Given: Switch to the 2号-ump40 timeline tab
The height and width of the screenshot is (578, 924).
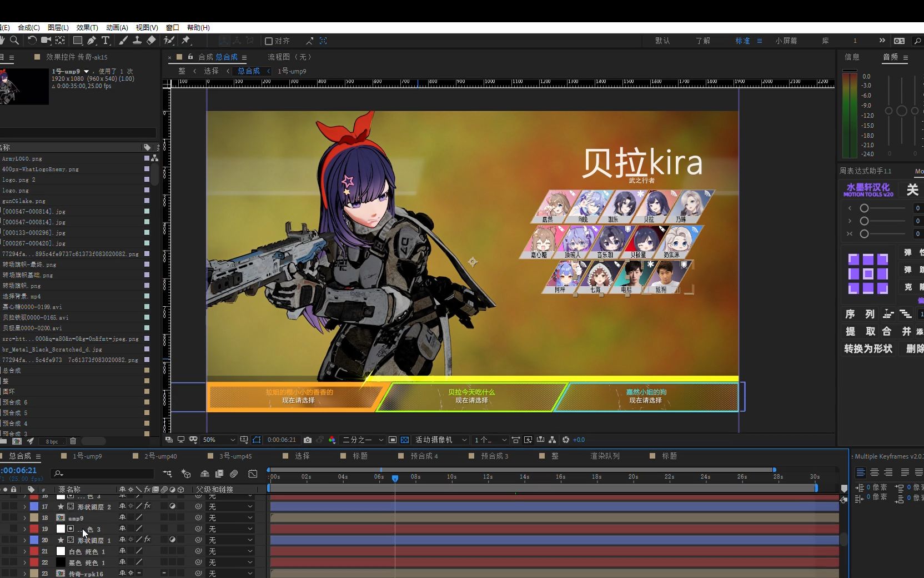Looking at the screenshot, I should point(160,456).
